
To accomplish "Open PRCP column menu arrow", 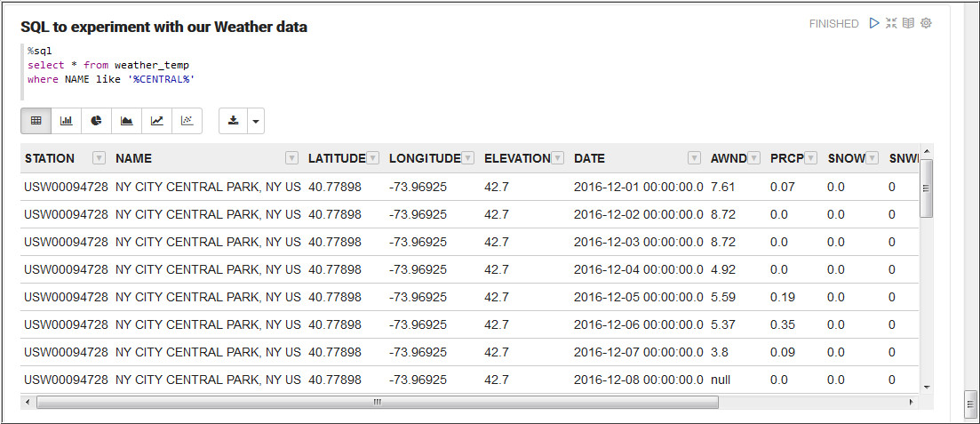I will coord(811,158).
